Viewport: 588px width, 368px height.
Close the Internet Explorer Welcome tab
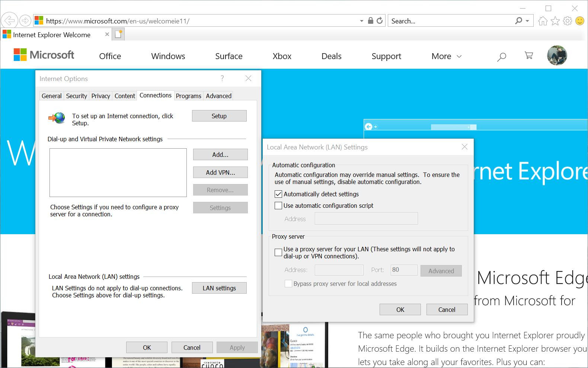click(x=107, y=34)
